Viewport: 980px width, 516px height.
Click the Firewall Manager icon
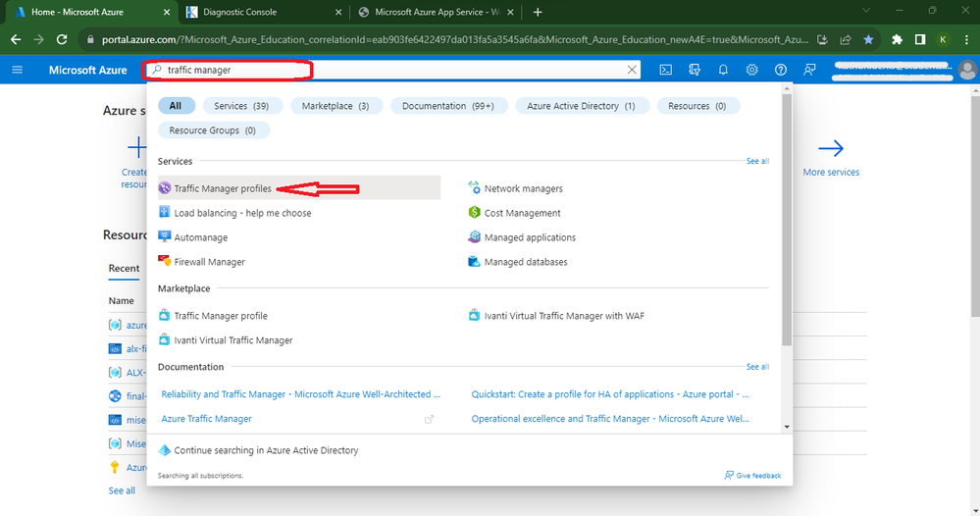point(165,261)
